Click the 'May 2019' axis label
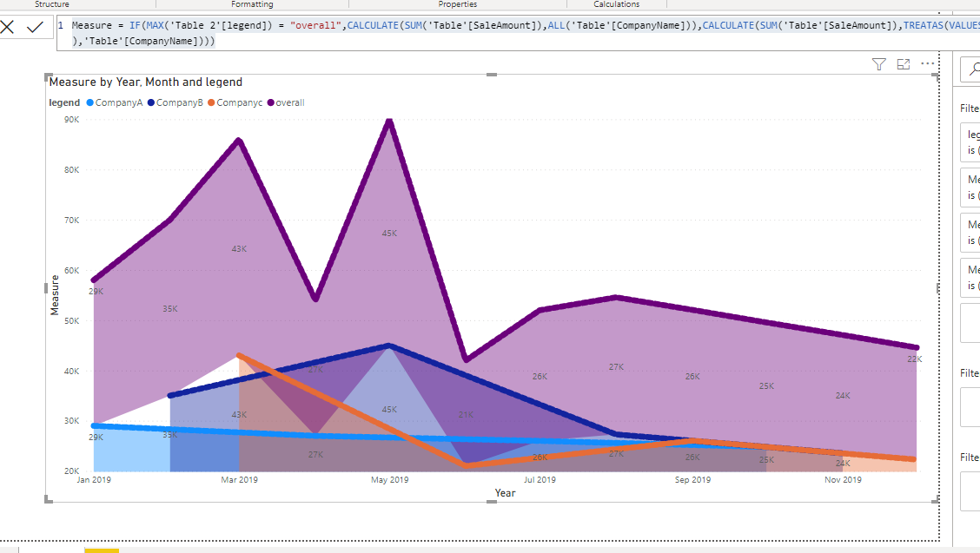980x553 pixels. [x=389, y=480]
